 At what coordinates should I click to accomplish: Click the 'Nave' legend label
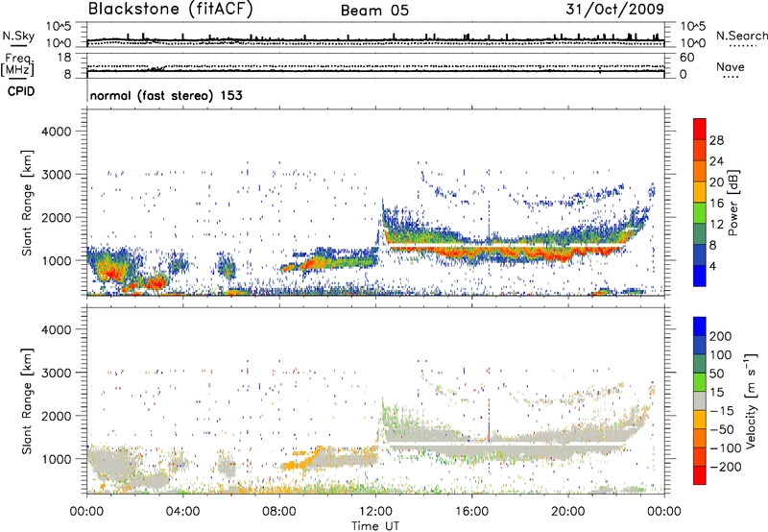tap(731, 67)
